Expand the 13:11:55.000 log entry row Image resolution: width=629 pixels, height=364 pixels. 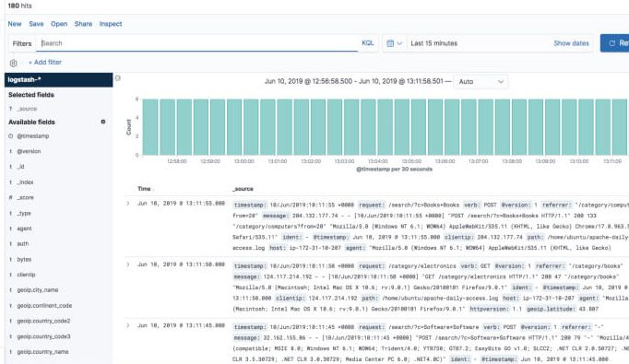coord(128,204)
